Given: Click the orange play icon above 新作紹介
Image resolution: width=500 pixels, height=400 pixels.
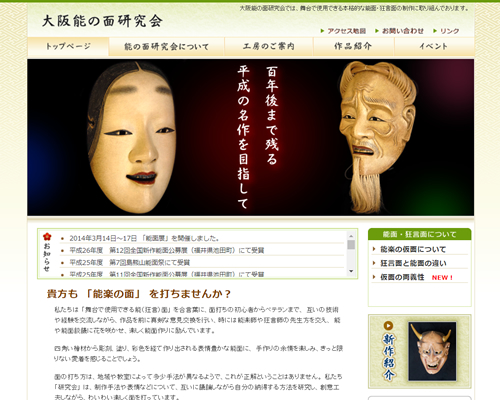Looking at the screenshot, I should 388,326.
